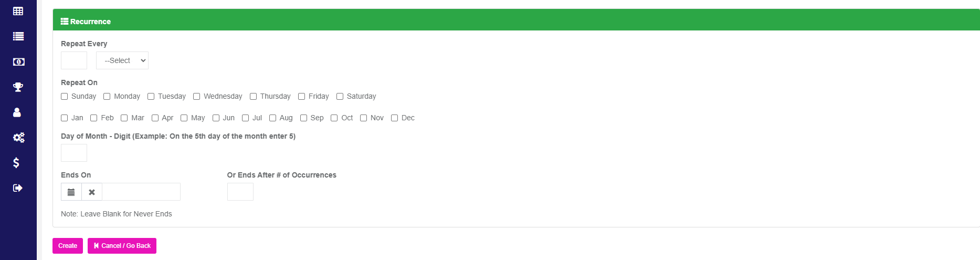This screenshot has height=260, width=980.
Task: Click the dollar sign icon in sidebar
Action: pos(16,163)
